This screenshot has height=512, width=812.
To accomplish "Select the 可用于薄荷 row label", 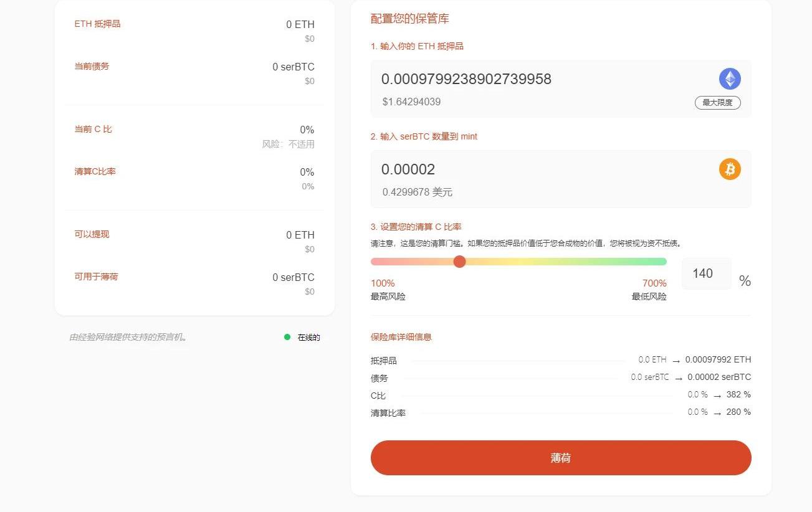I will pyautogui.click(x=96, y=277).
